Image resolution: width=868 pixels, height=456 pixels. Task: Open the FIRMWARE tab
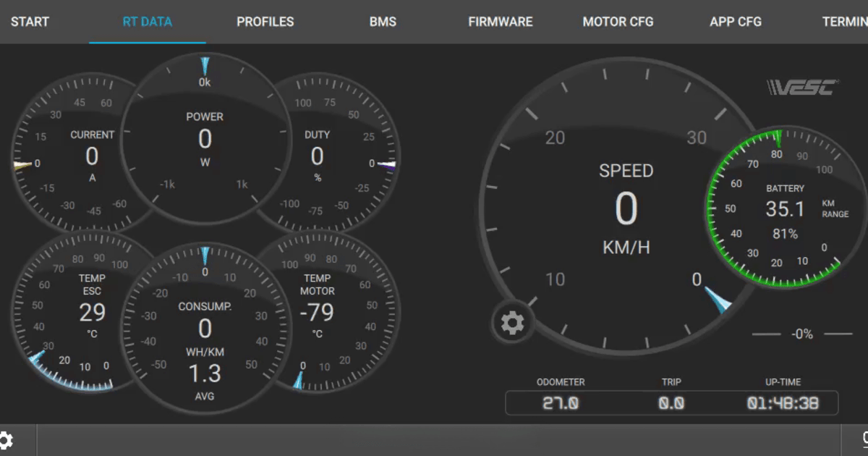click(500, 22)
